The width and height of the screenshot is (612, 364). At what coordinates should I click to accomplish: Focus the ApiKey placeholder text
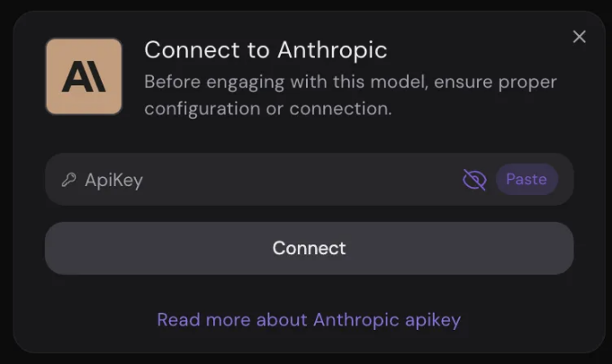(114, 181)
